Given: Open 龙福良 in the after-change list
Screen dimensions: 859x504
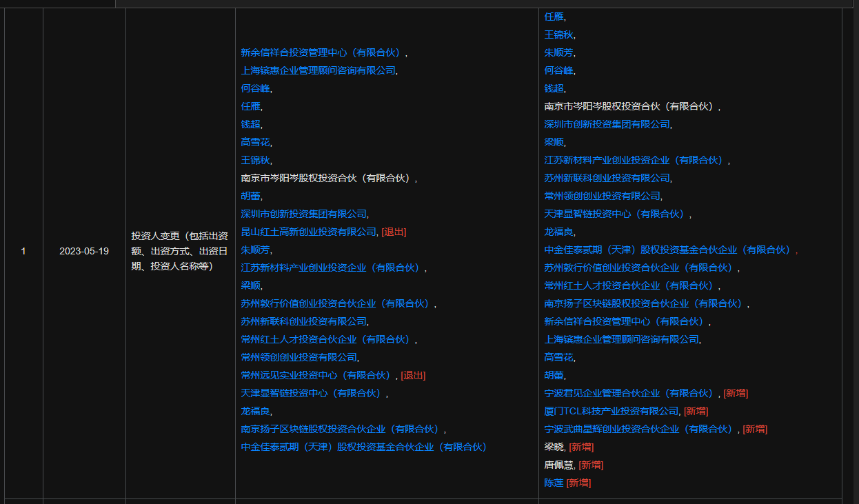Looking at the screenshot, I should click(x=558, y=232).
